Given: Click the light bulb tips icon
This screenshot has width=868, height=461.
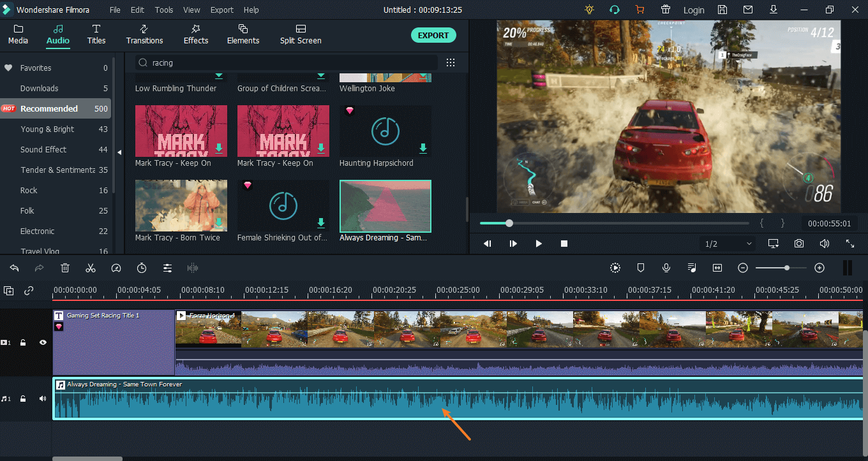Looking at the screenshot, I should 589,10.
